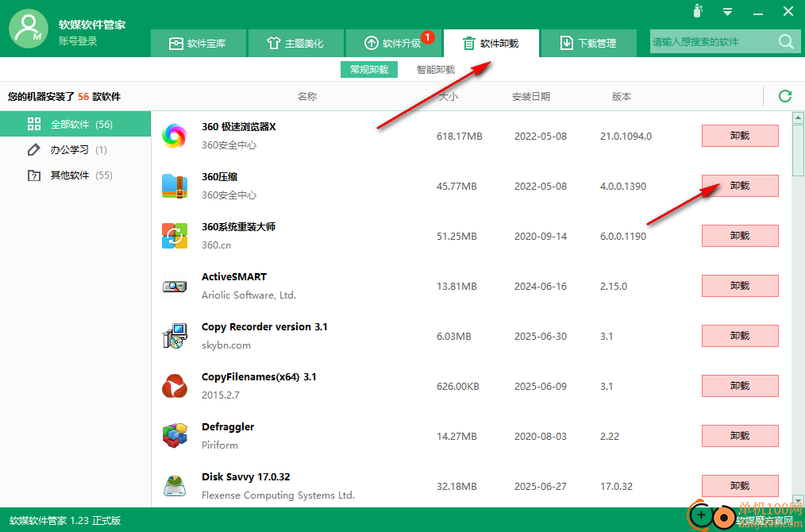
Task: Click the 软媒软件管家 title text
Action: [92, 24]
